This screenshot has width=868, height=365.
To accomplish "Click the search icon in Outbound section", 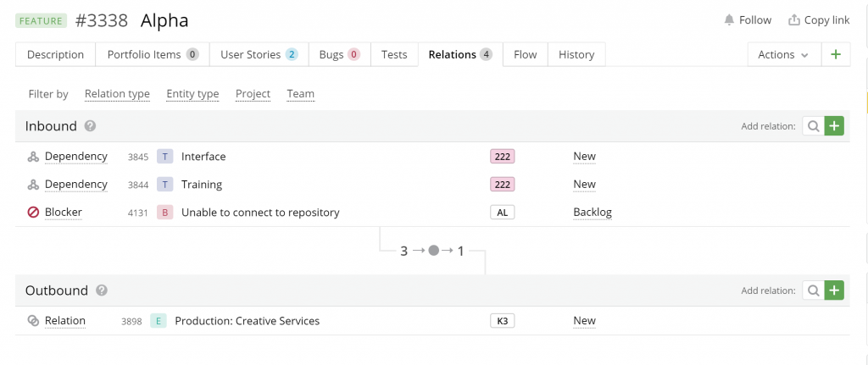I will tap(813, 290).
